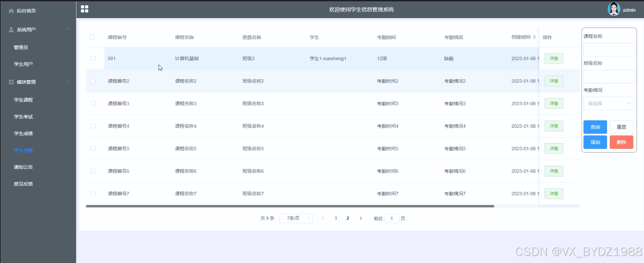Open the 考勤情况 请选择 dropdown

tap(609, 104)
